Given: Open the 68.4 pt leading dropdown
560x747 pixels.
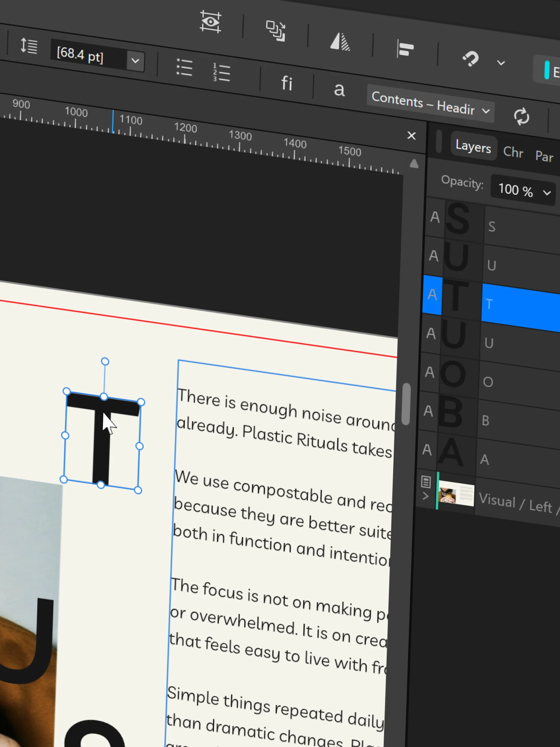Looking at the screenshot, I should click(135, 61).
